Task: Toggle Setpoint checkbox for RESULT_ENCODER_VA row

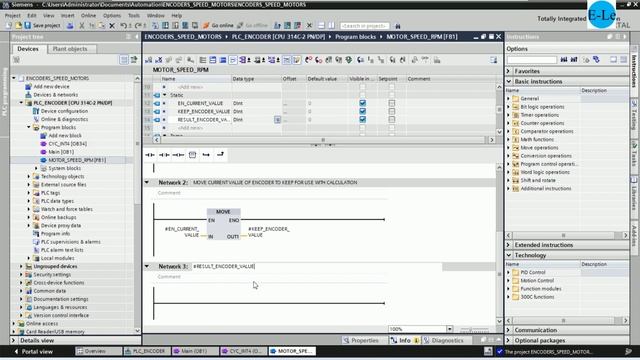Action: [392, 120]
